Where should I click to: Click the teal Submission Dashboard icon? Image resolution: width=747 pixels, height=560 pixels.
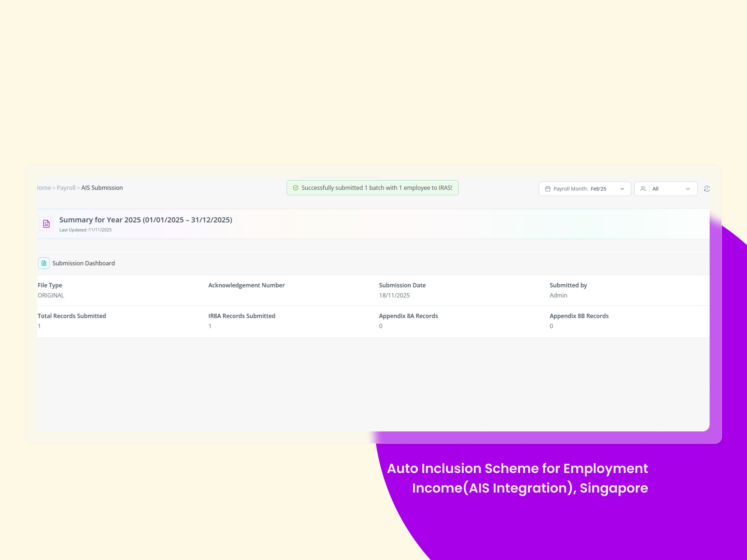pos(44,263)
